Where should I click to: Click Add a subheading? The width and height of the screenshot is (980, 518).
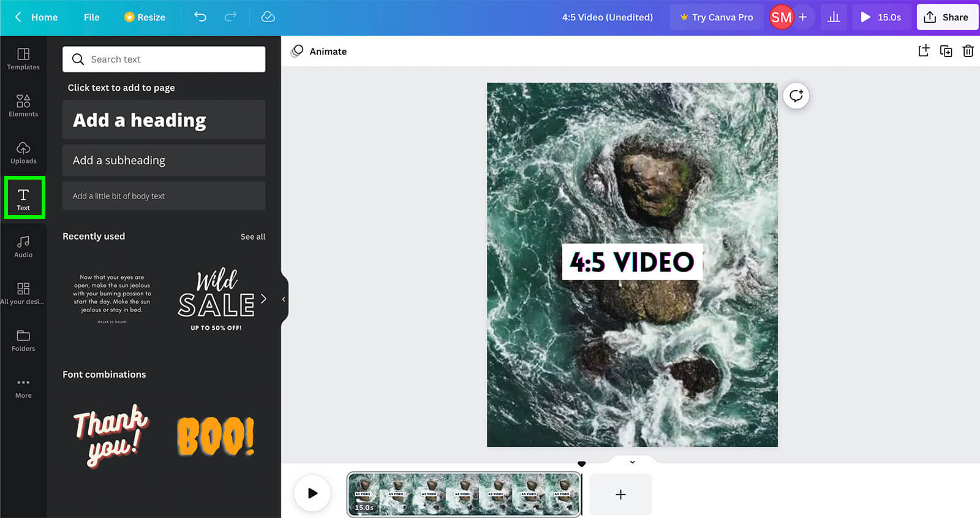tap(164, 160)
